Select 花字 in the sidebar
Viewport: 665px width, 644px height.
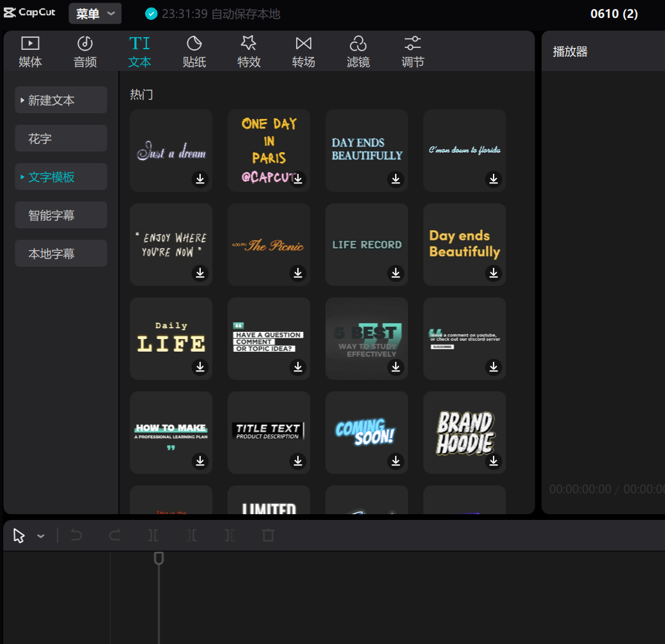[61, 138]
